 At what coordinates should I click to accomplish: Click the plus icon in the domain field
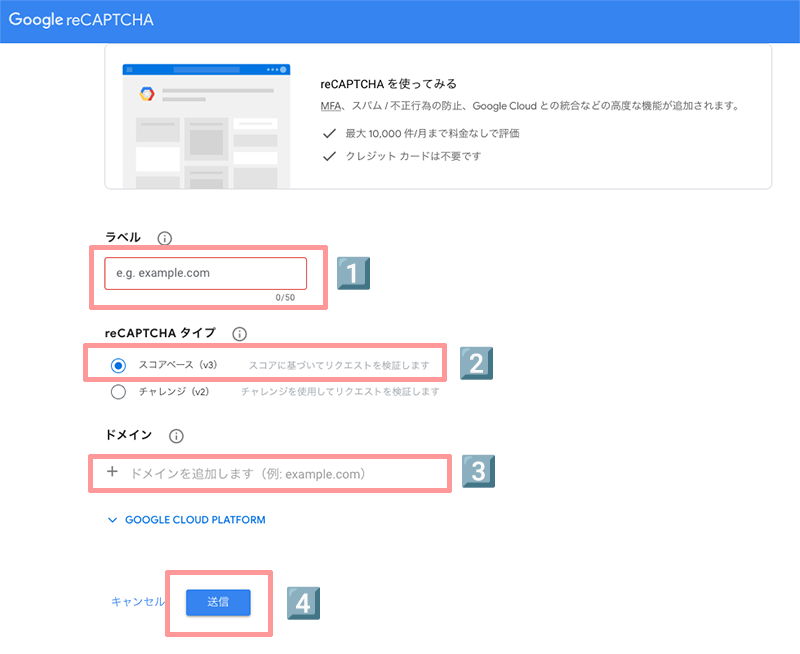point(112,472)
